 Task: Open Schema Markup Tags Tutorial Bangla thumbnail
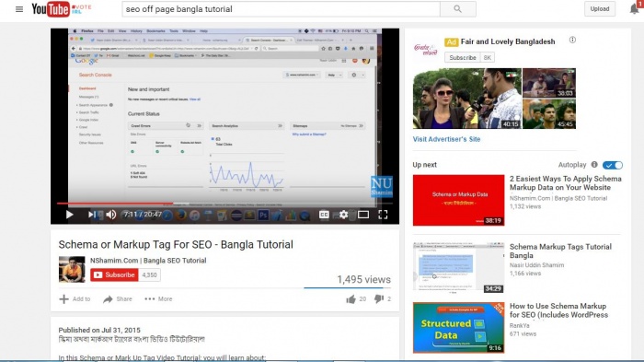[459, 268]
